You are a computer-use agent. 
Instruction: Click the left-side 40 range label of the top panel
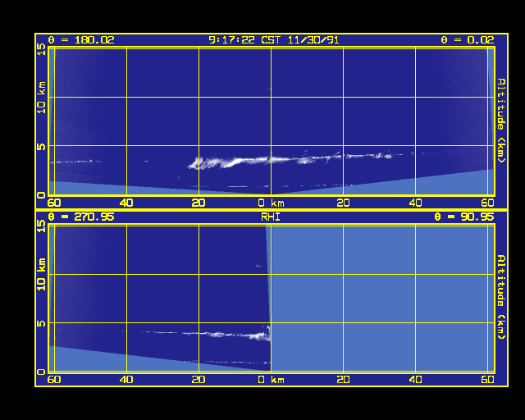pos(126,203)
